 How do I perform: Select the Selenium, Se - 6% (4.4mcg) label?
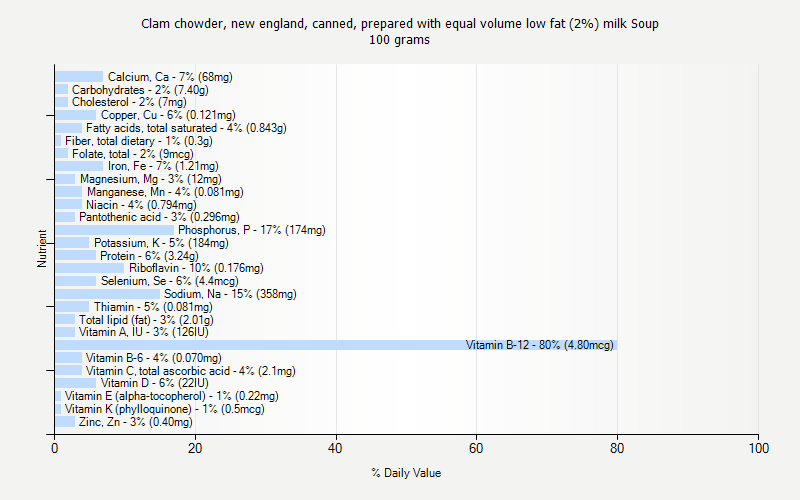click(x=169, y=281)
